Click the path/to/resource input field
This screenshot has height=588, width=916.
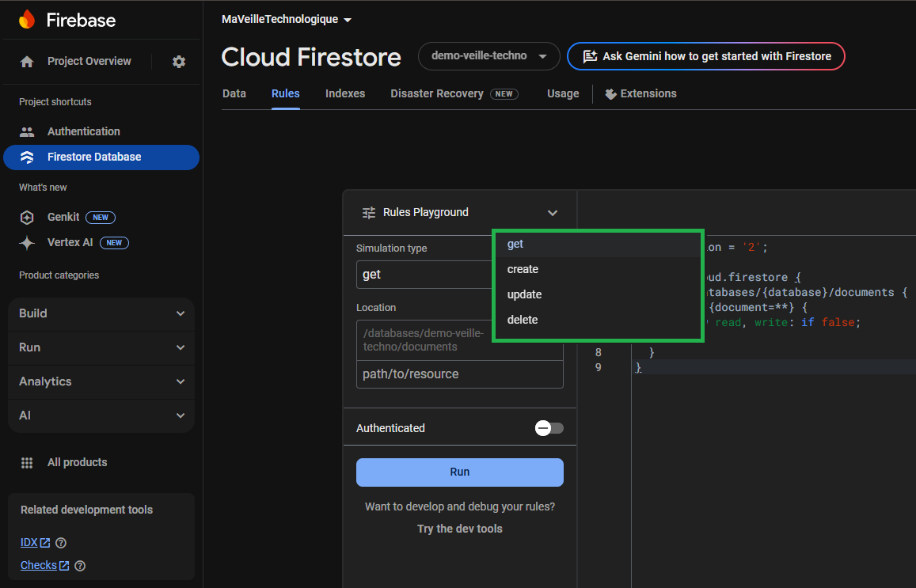tap(460, 374)
